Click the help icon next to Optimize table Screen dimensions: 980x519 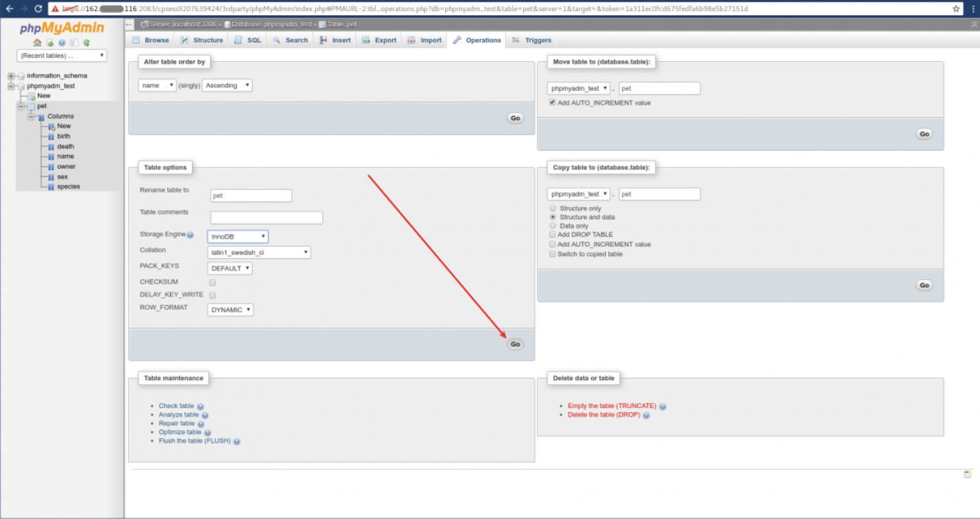[207, 433]
